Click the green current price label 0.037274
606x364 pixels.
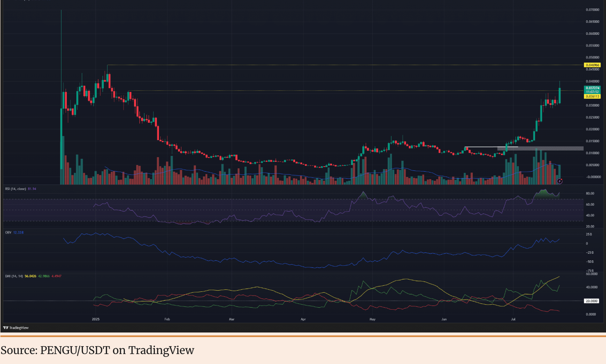pos(592,88)
